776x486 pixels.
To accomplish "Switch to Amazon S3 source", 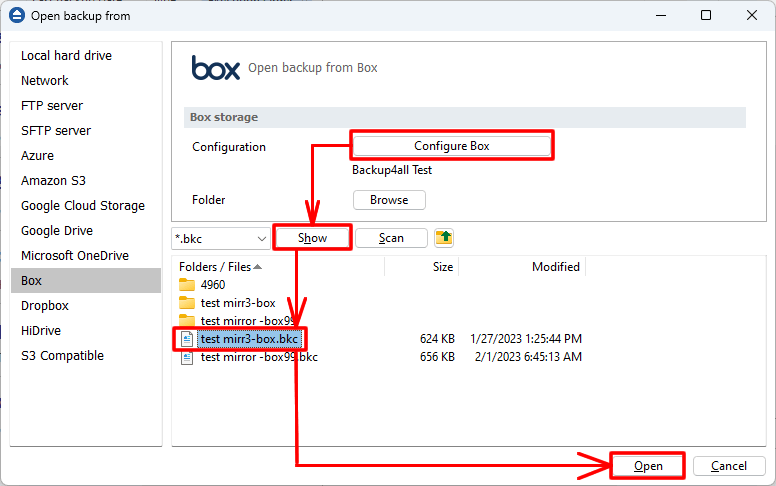I will coord(86,181).
